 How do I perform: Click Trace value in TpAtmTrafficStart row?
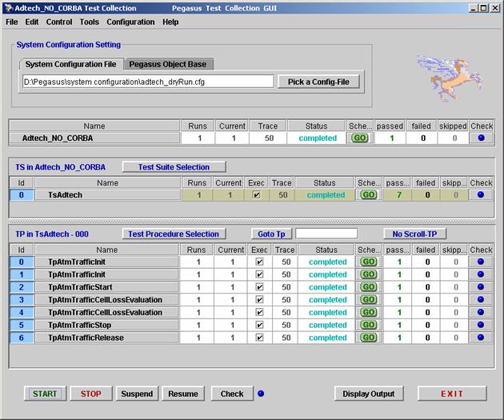coord(286,287)
